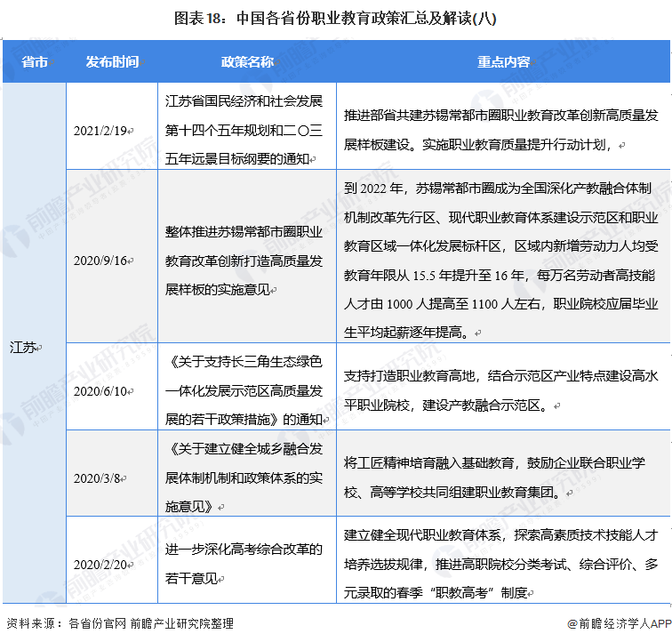Click the date 2020/9/16 cell
This screenshot has height=642, width=672.
[103, 260]
